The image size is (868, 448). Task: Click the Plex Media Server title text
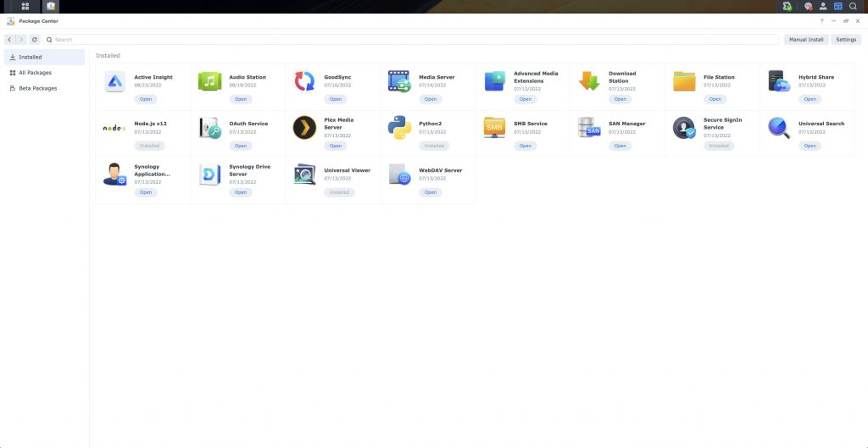click(339, 124)
